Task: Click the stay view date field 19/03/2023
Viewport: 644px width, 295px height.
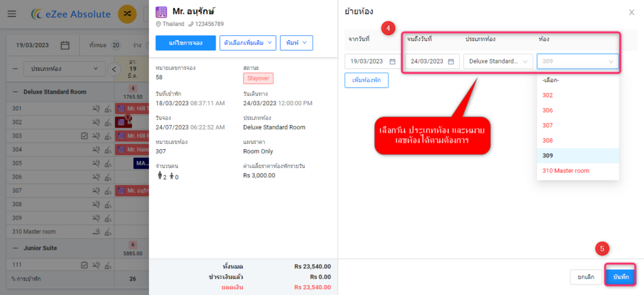Action: 43,45
